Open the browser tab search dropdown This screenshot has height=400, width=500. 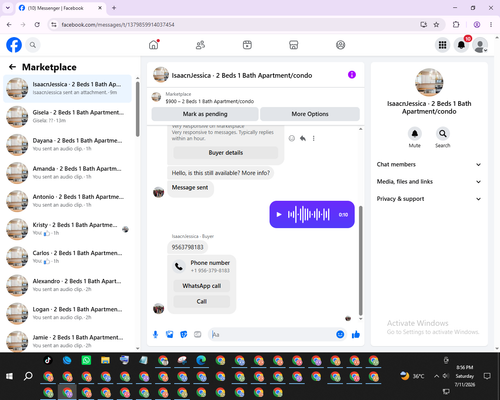click(x=8, y=8)
